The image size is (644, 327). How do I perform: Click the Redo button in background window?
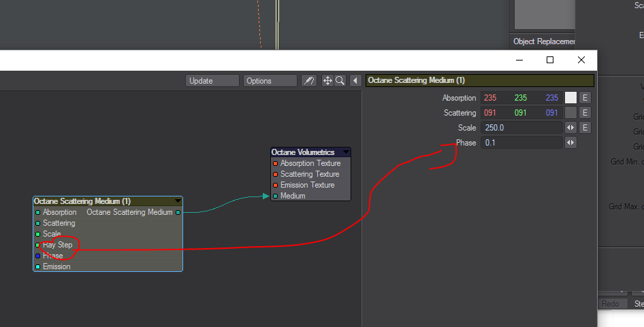[x=611, y=304]
